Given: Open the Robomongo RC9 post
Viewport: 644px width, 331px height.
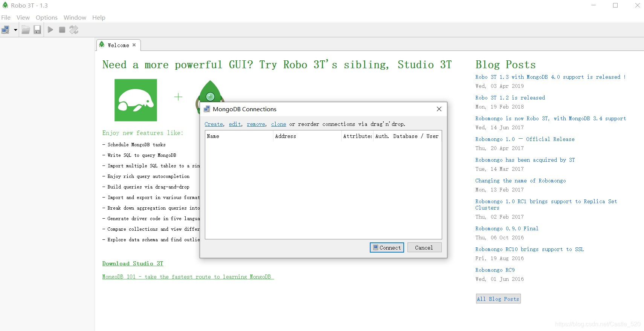Looking at the screenshot, I should (x=495, y=270).
